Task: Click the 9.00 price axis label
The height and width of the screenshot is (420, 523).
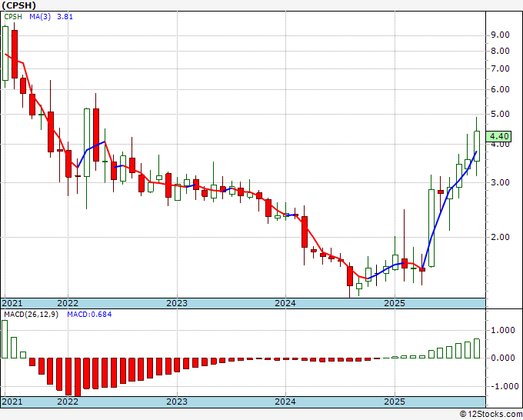Action: pyautogui.click(x=500, y=35)
